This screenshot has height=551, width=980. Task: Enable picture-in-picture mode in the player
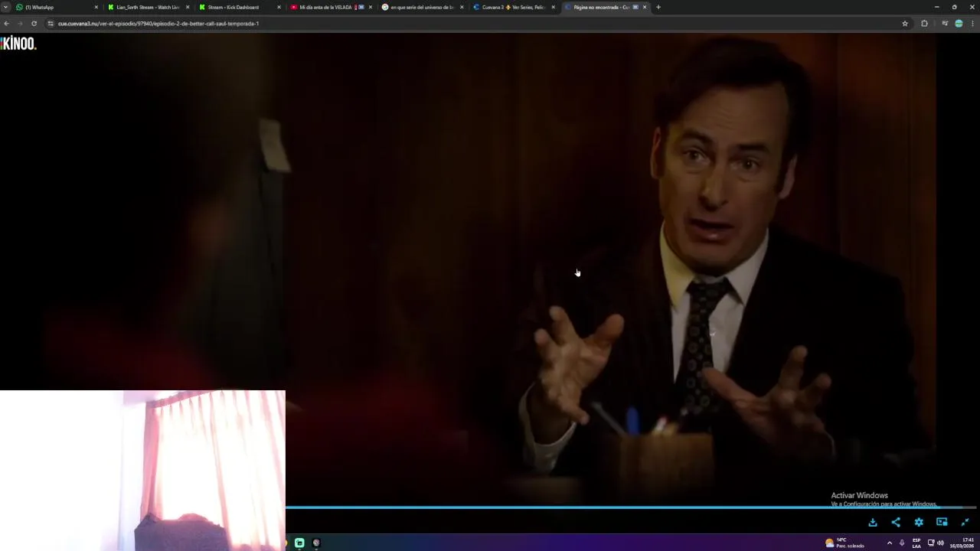pos(942,522)
